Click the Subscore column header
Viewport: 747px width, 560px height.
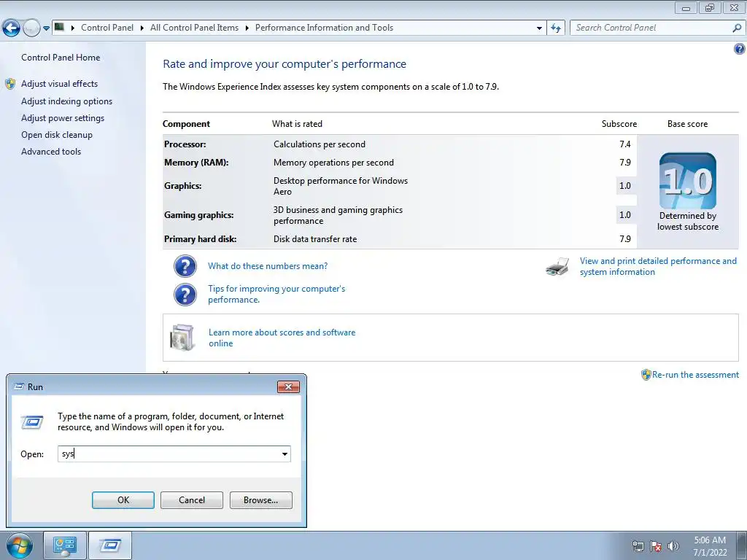[x=619, y=124]
